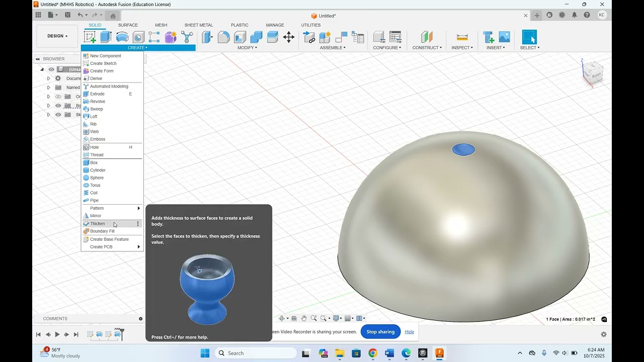Choose Emboss from the Create menu
Viewport: 644px width, 362px height.
[112, 139]
